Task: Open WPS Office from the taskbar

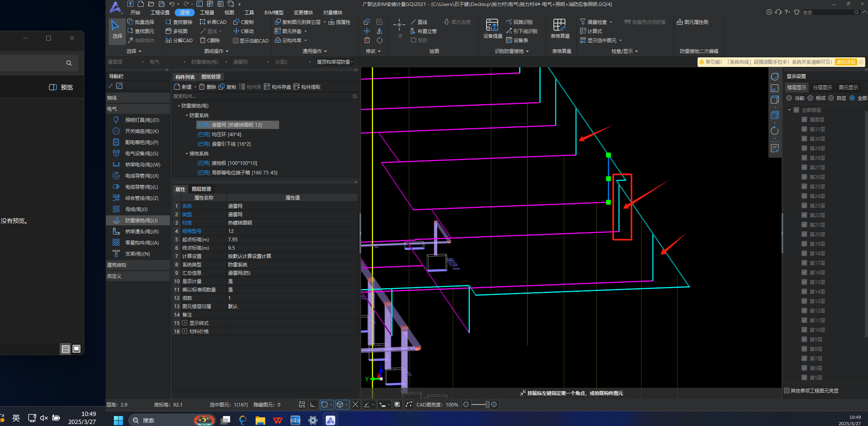Action: [278, 420]
